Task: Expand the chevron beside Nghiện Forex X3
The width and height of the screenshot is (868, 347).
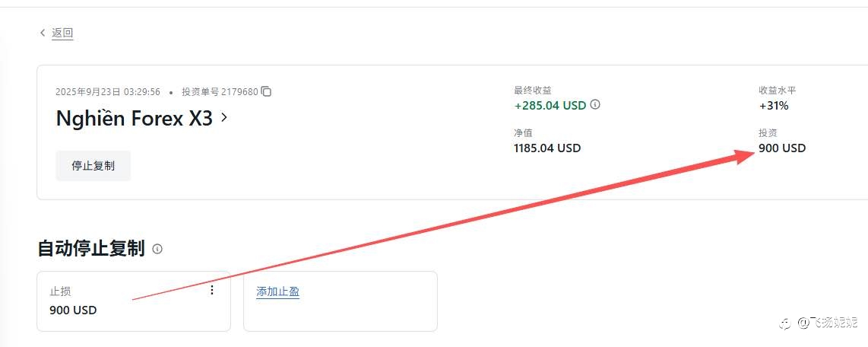Action: point(224,118)
